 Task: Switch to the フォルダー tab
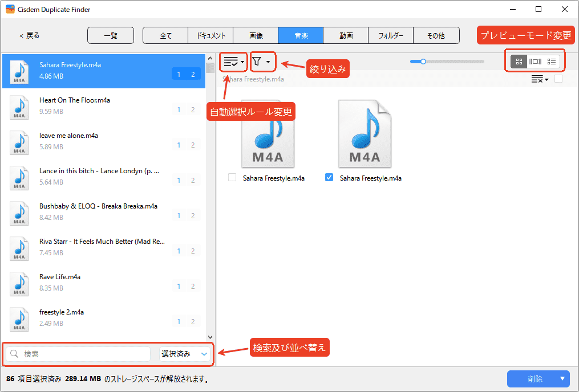(391, 35)
